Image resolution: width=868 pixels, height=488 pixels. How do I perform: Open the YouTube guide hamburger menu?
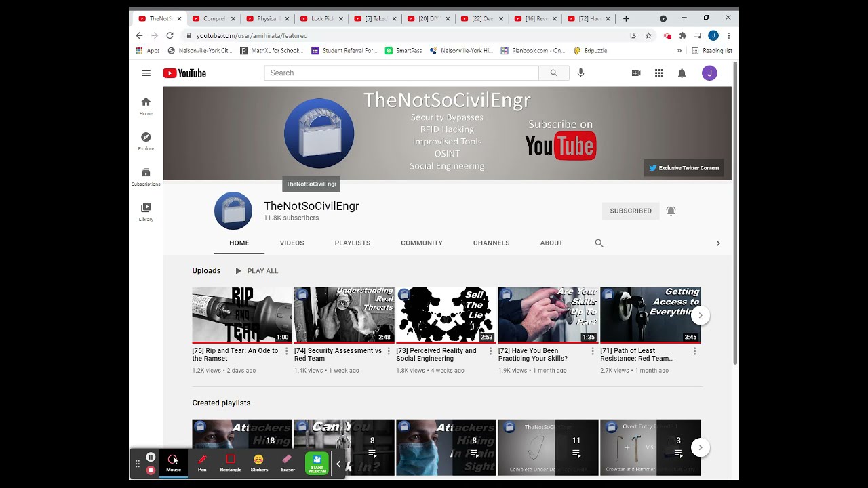click(x=146, y=73)
